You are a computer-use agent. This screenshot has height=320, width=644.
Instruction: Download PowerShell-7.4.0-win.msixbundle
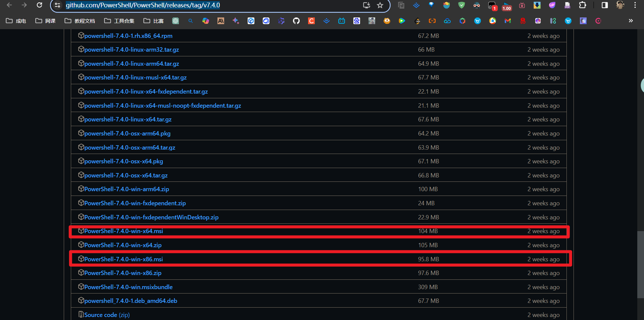(129, 287)
